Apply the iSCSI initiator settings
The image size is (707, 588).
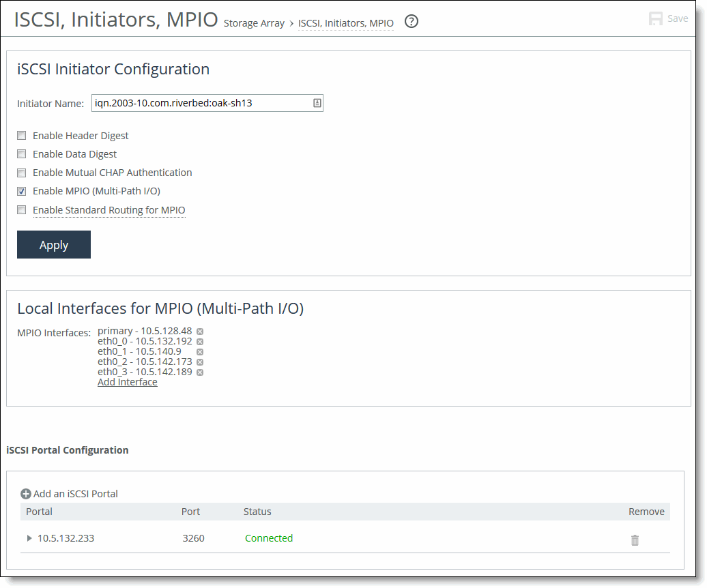tap(53, 244)
